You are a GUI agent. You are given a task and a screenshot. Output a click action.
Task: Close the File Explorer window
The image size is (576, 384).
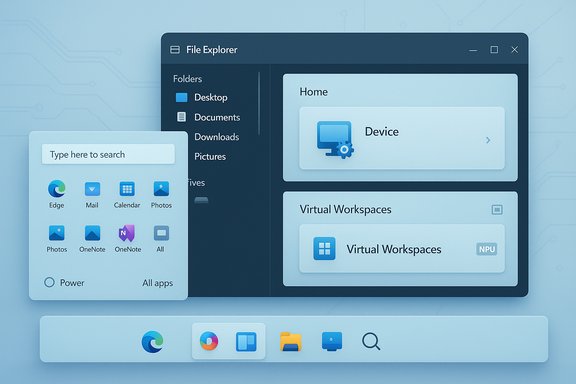click(x=514, y=50)
